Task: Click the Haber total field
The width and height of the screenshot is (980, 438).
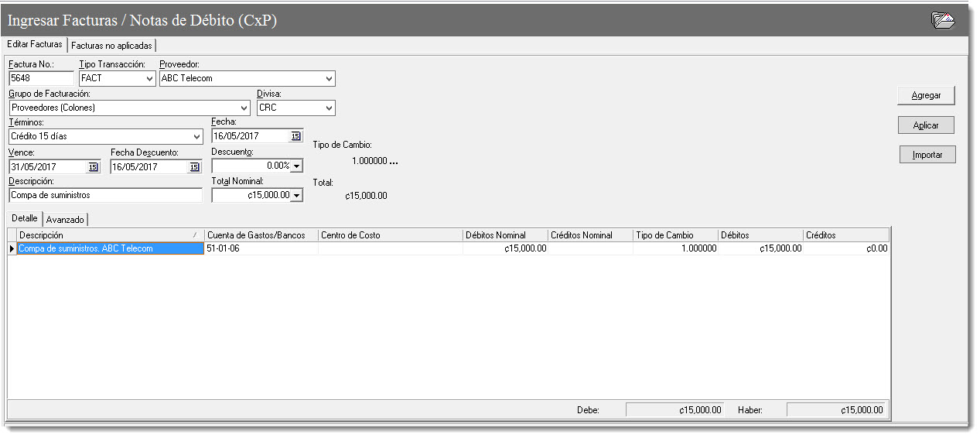Action: tap(837, 410)
